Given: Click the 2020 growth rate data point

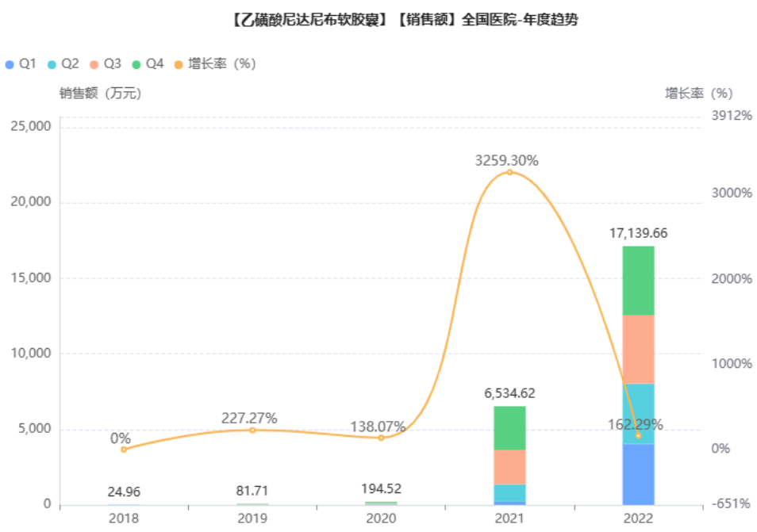Looking at the screenshot, I should [381, 438].
